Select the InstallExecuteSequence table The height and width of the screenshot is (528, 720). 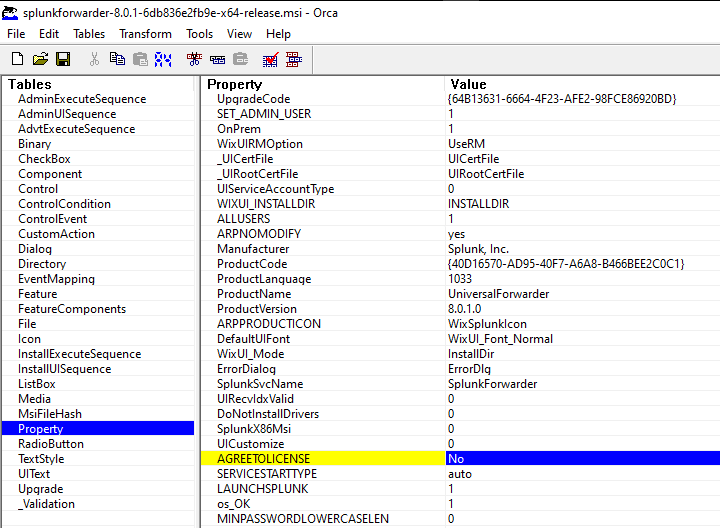[x=79, y=354]
